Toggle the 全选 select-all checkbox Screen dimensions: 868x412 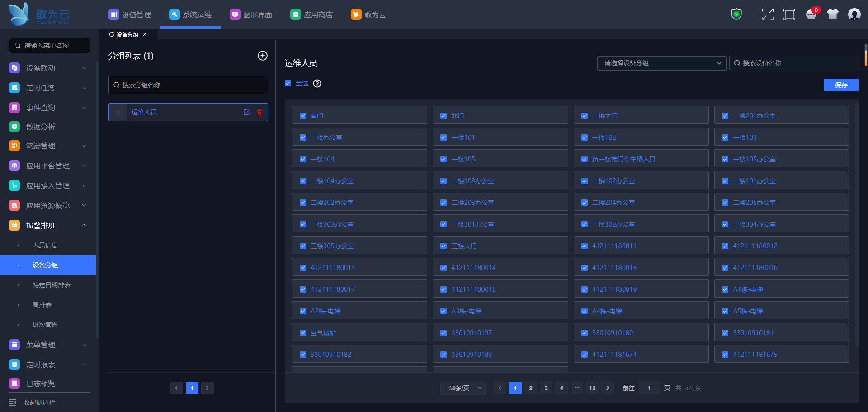288,83
